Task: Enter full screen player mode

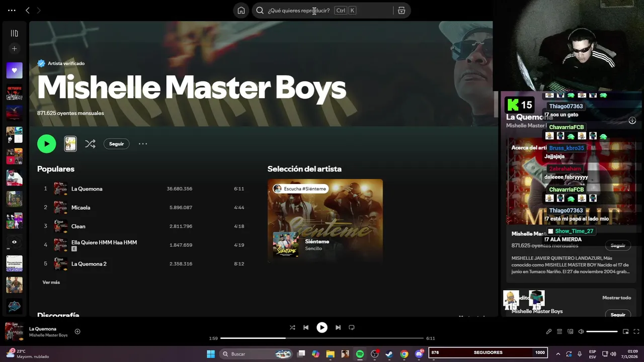Action: (636, 331)
